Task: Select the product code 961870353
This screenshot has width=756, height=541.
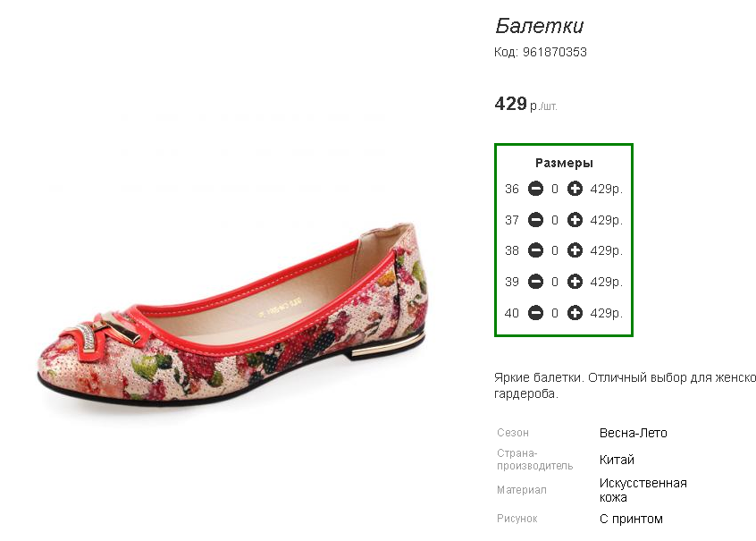Action: click(554, 52)
